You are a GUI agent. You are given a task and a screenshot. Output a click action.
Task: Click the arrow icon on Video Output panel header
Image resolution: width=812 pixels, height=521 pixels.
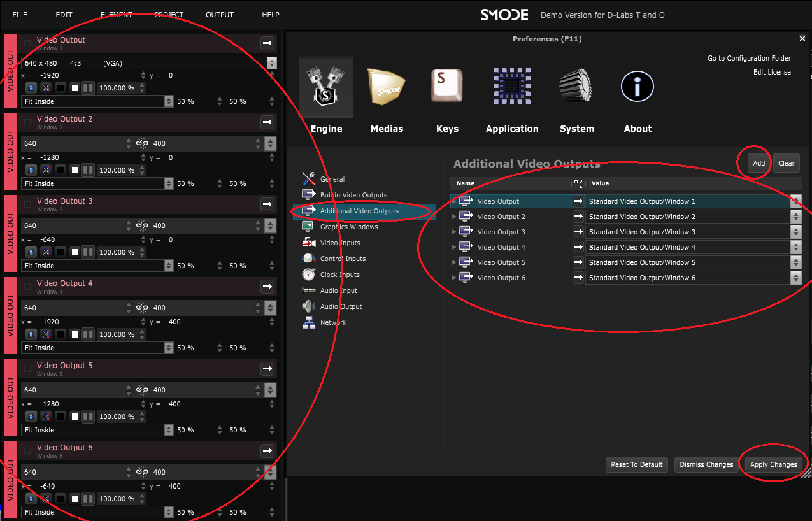(267, 43)
